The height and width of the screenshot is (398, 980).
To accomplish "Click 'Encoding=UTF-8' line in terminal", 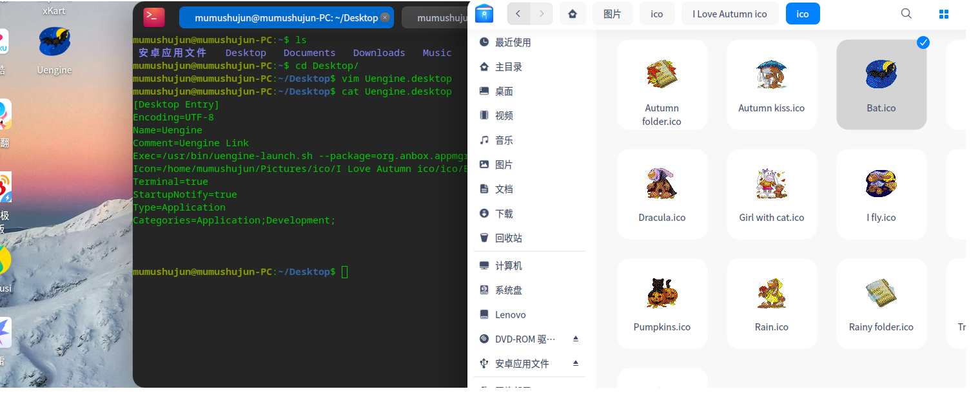I will tap(173, 117).
